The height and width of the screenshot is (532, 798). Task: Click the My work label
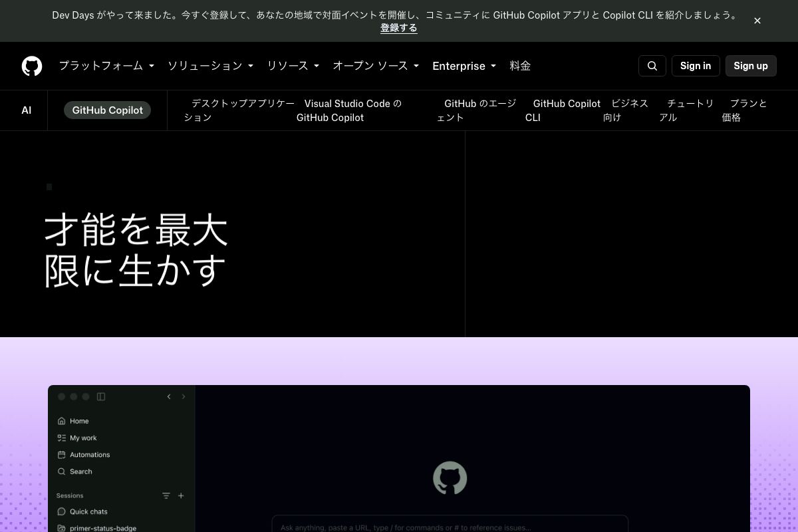pos(83,438)
